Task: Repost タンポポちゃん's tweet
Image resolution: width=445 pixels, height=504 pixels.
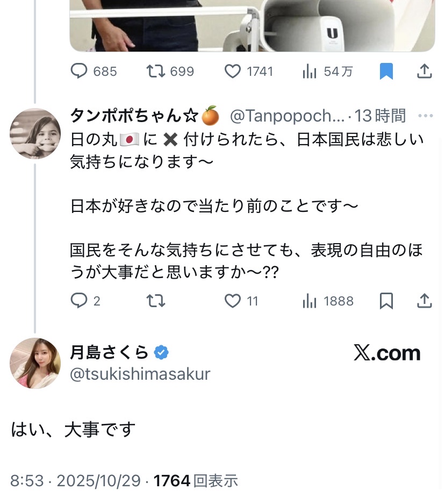Action: click(156, 301)
